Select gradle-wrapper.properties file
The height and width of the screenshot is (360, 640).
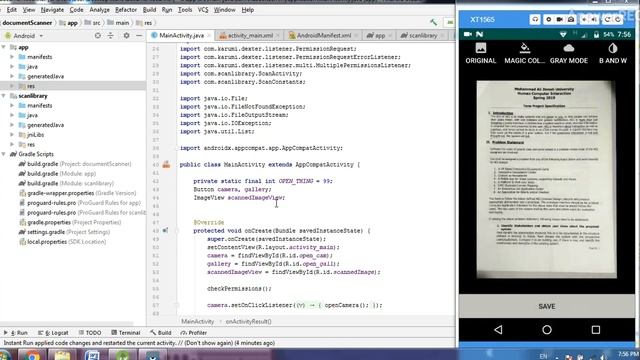[78, 193]
